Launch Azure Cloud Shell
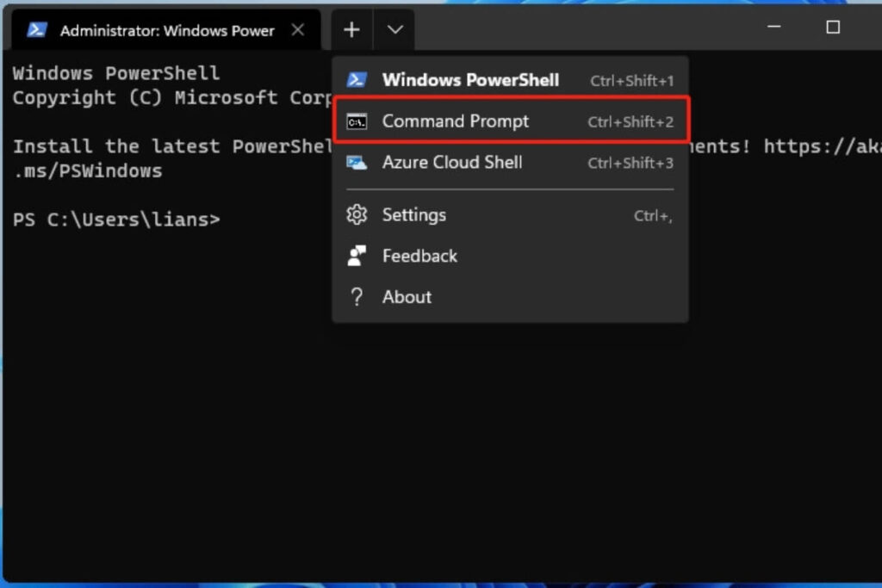 (x=452, y=163)
